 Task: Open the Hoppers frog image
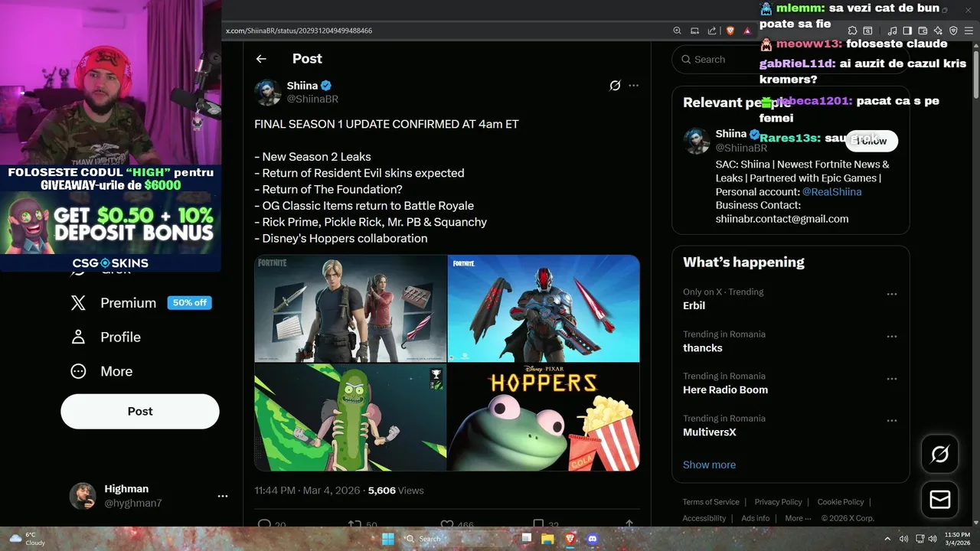[x=544, y=417]
